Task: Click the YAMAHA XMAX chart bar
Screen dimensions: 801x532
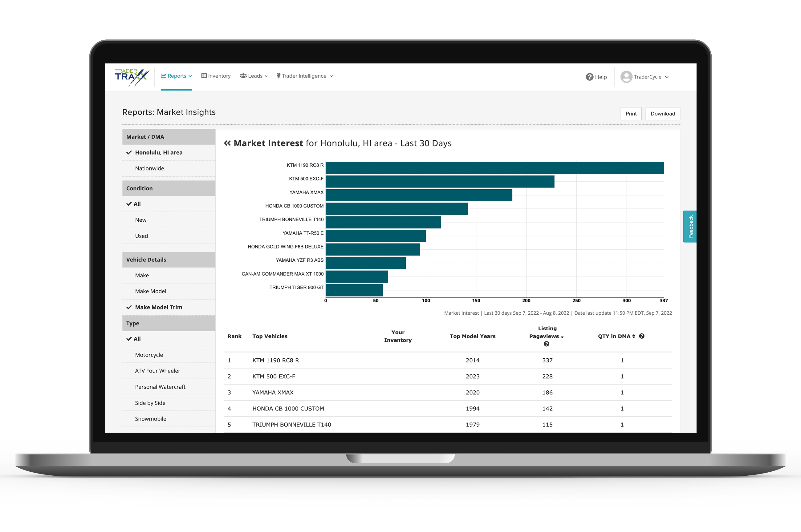Action: pos(419,195)
